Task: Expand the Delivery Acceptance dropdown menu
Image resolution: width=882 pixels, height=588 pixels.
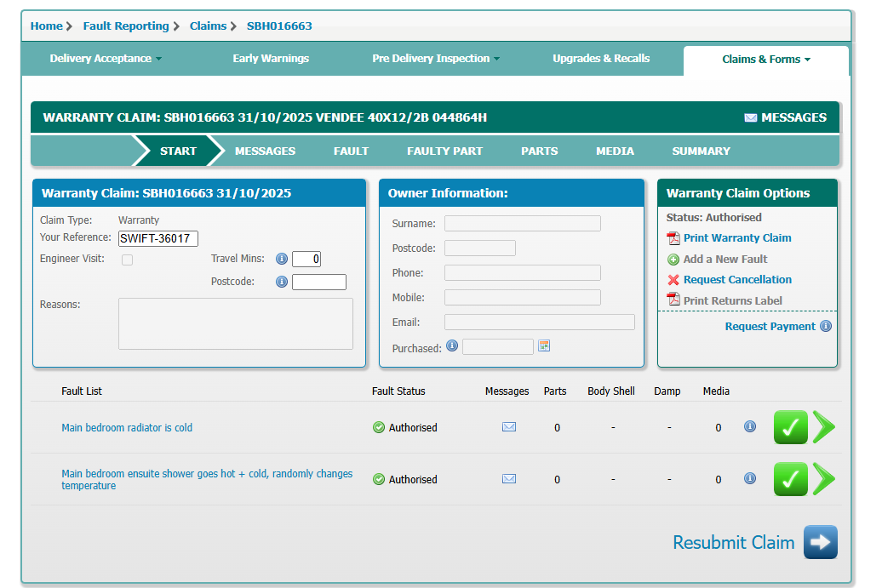Action: point(106,59)
